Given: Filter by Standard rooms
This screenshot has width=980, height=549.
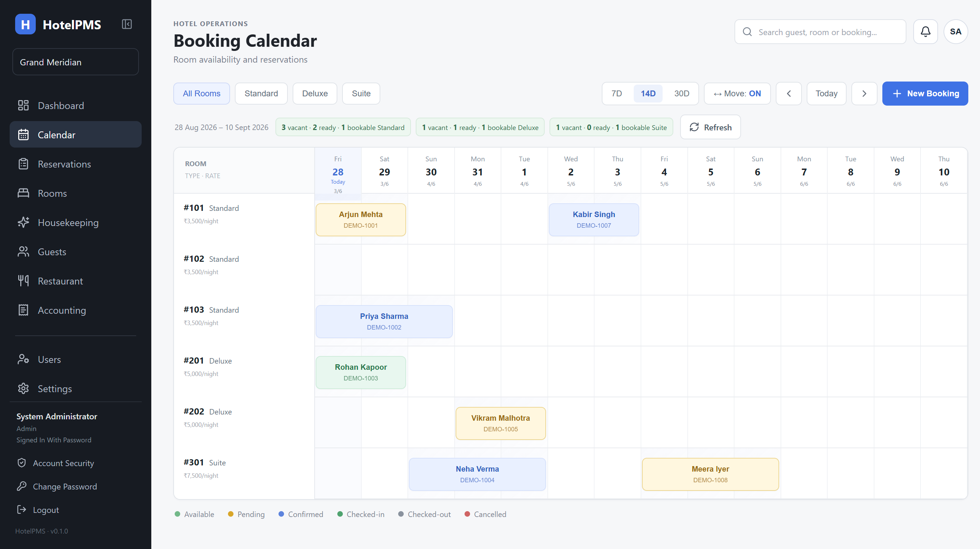Looking at the screenshot, I should coord(261,94).
